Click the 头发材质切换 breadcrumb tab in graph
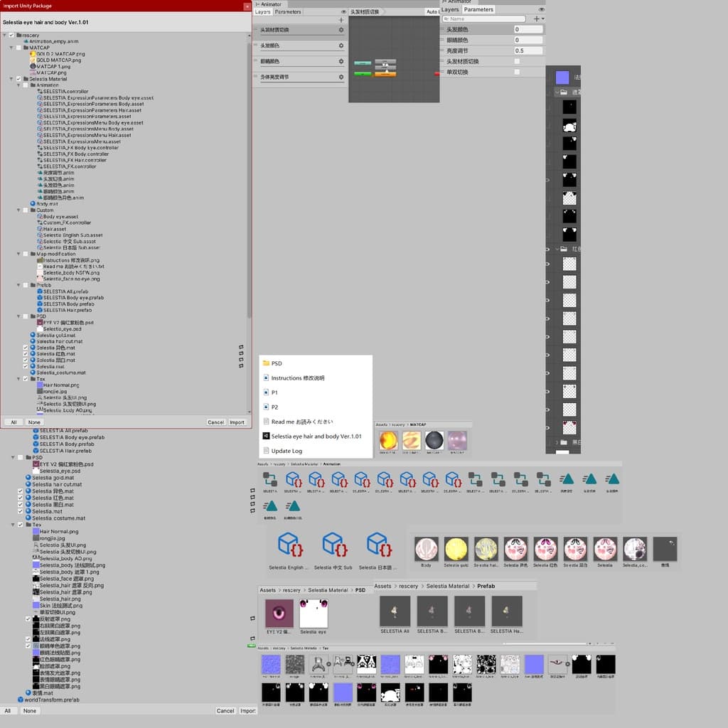Screen dimensions: 728x728 (365, 12)
